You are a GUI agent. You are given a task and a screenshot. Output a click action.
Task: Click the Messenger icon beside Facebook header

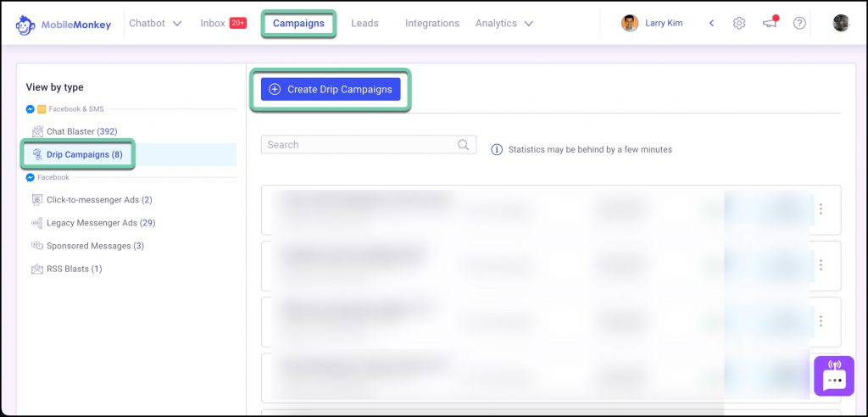click(x=31, y=177)
